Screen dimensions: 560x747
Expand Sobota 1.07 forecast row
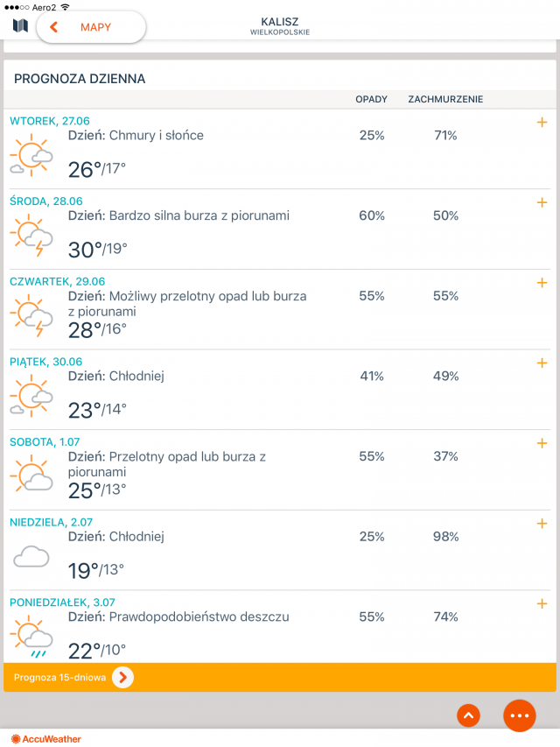pyautogui.click(x=542, y=443)
